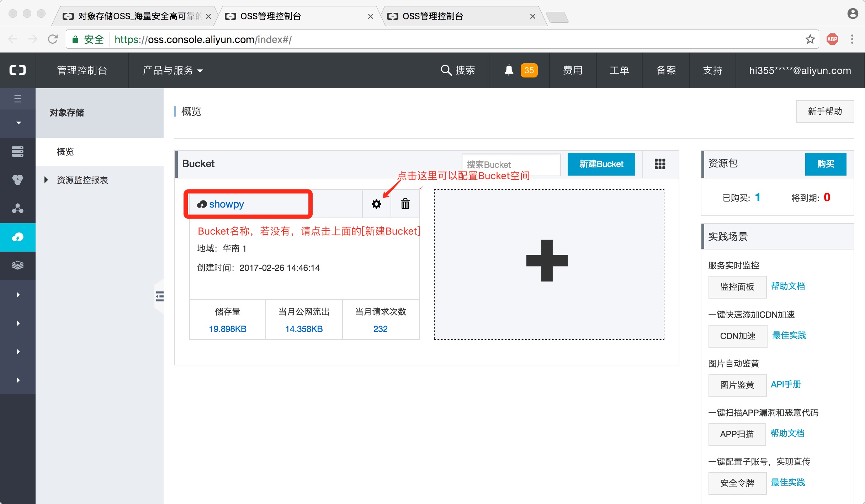Open the 费用 menu
Screen dimensions: 865x504
click(573, 70)
